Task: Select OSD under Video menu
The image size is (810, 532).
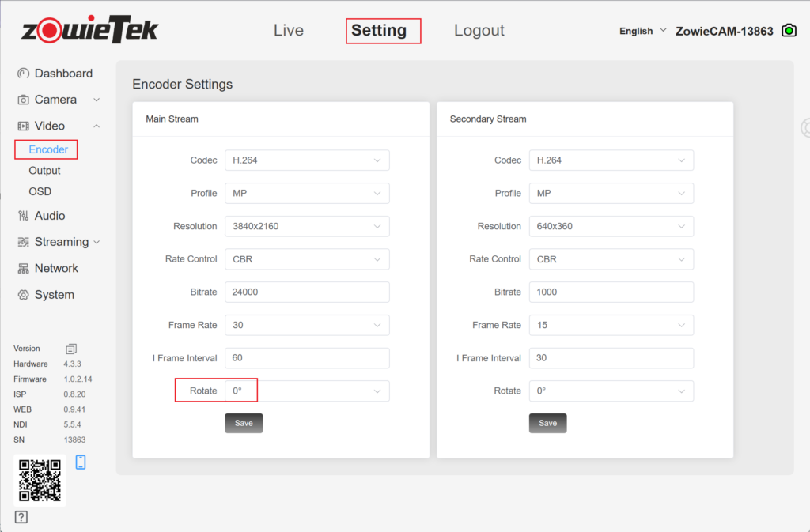Action: point(40,191)
